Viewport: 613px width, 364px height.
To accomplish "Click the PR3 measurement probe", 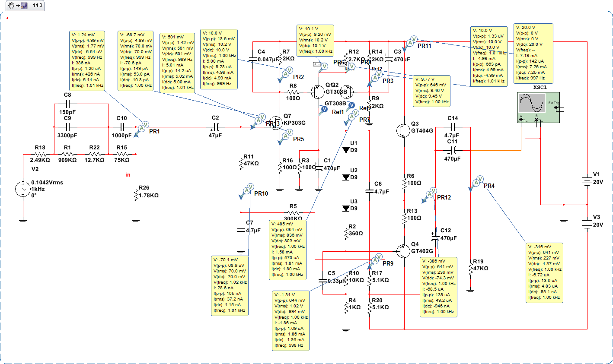I will 374,78.
